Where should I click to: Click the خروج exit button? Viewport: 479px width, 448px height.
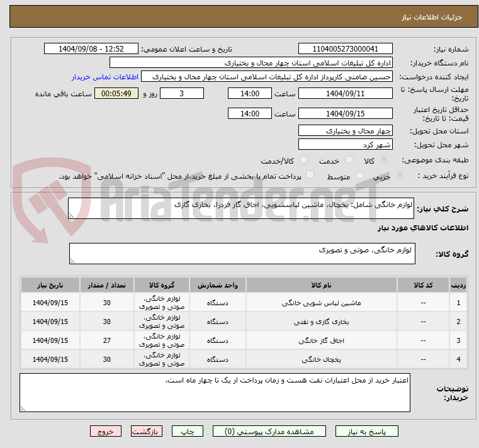[x=106, y=431]
